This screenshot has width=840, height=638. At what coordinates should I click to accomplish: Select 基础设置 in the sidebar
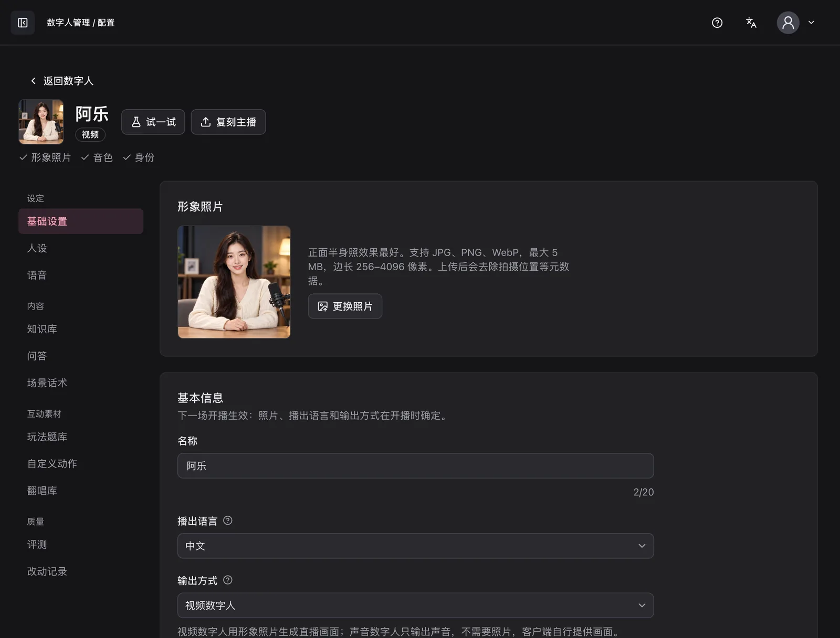[81, 221]
